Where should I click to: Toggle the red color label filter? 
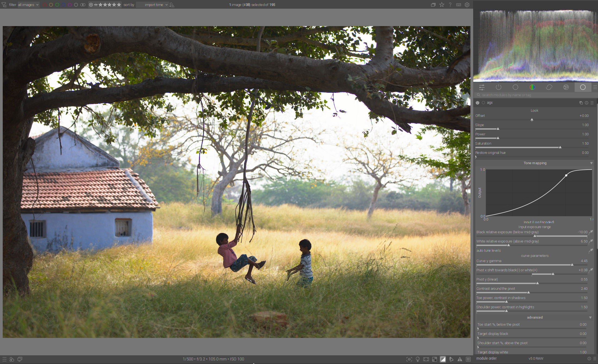[x=45, y=5]
